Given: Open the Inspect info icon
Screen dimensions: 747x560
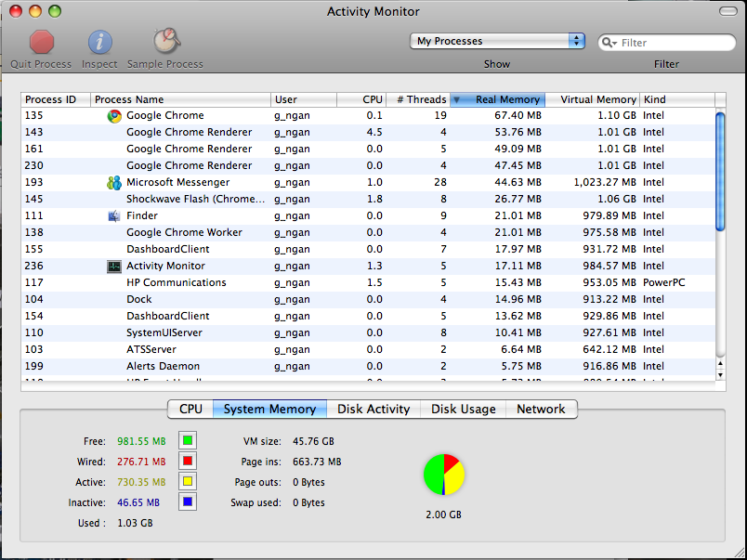Looking at the screenshot, I should pyautogui.click(x=99, y=42).
